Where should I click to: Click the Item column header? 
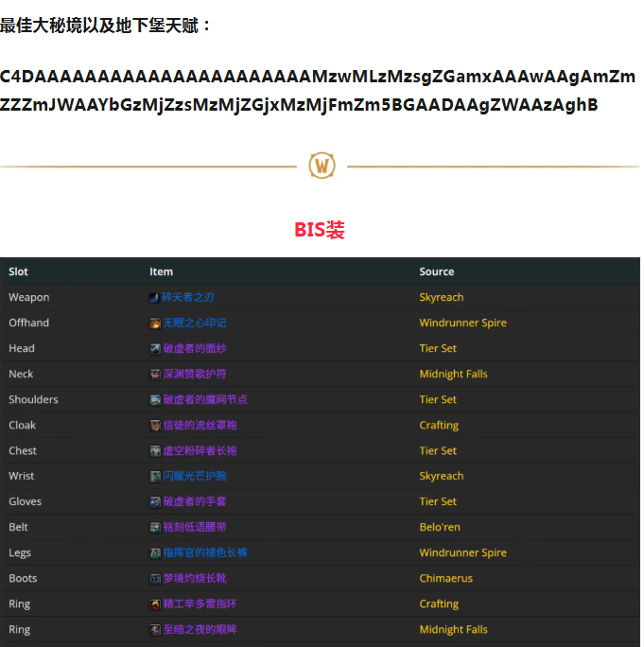[x=161, y=271]
